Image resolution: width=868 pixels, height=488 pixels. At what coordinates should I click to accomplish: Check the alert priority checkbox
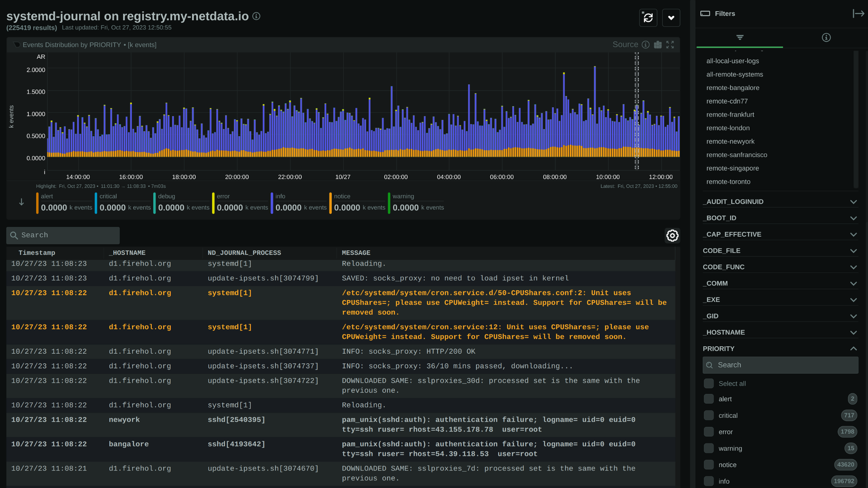coord(709,399)
